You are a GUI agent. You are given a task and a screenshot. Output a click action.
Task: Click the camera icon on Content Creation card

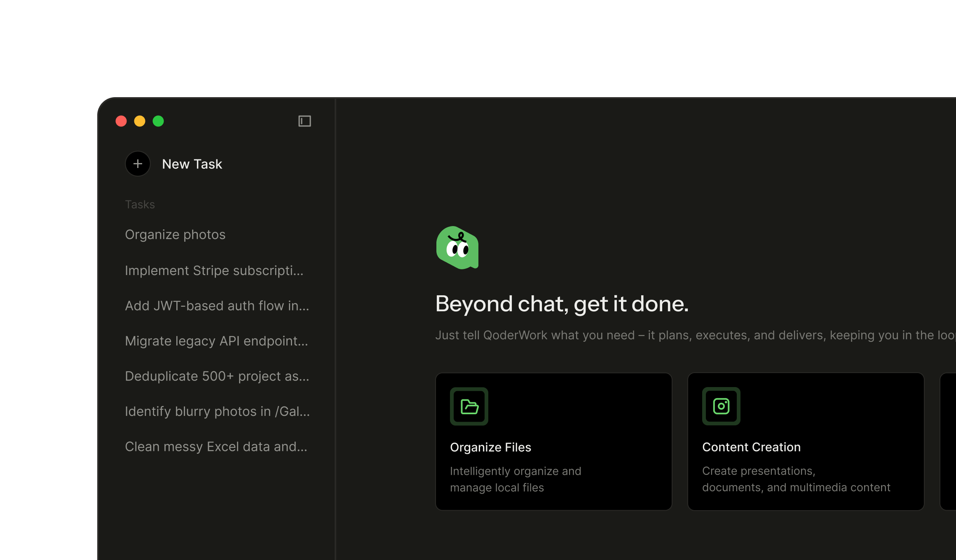721,406
